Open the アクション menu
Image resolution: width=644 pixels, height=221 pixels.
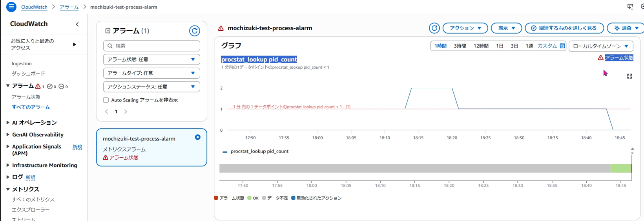click(x=465, y=28)
